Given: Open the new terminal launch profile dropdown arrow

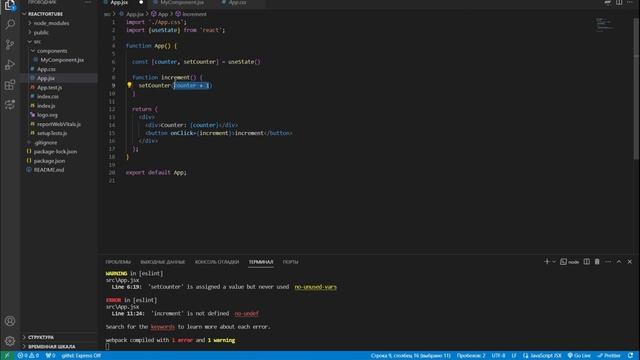Looking at the screenshot, I should point(554,262).
